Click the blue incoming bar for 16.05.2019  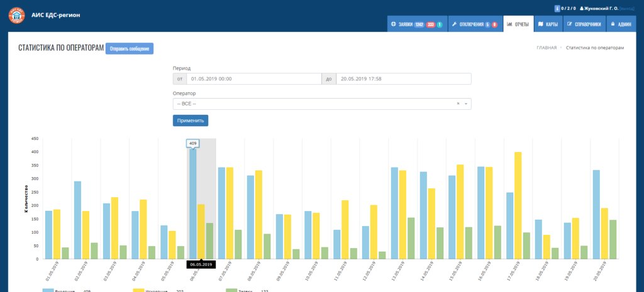pyautogui.click(x=481, y=213)
